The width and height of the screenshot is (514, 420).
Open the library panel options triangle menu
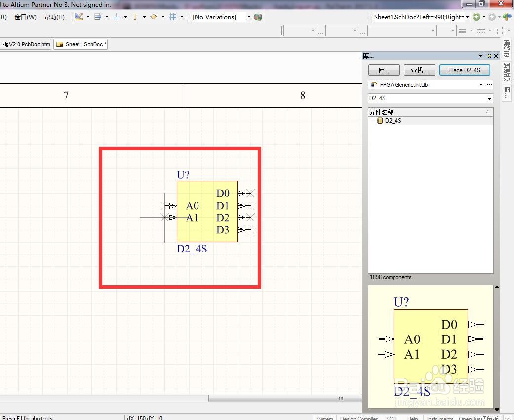pyautogui.click(x=480, y=56)
